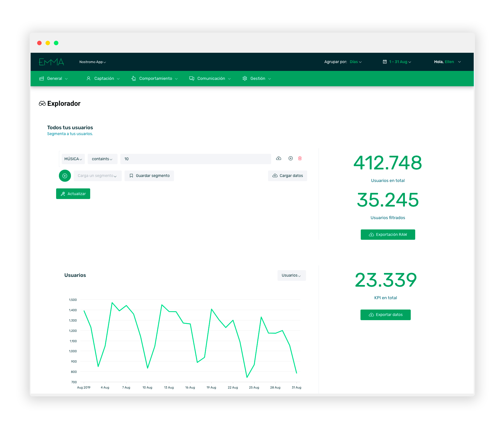This screenshot has height=429, width=504.
Task: Click the Explorador binoculars icon
Action: point(42,104)
